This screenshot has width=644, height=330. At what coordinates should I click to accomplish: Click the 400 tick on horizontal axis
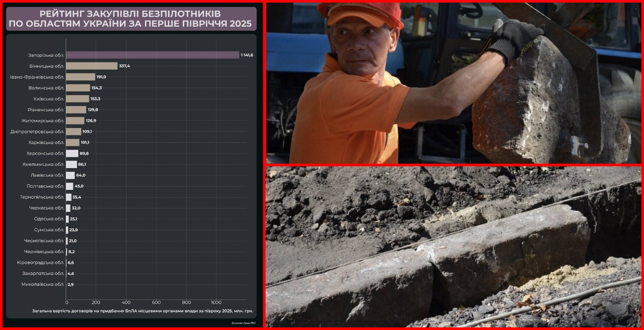(126, 302)
